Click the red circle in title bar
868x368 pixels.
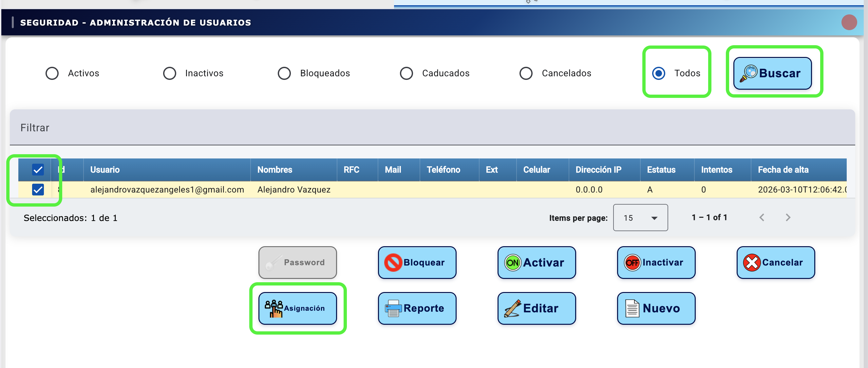point(848,22)
